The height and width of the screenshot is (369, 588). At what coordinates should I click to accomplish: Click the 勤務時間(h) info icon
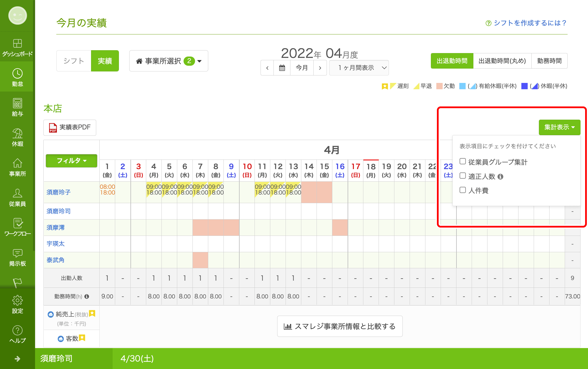point(87,296)
